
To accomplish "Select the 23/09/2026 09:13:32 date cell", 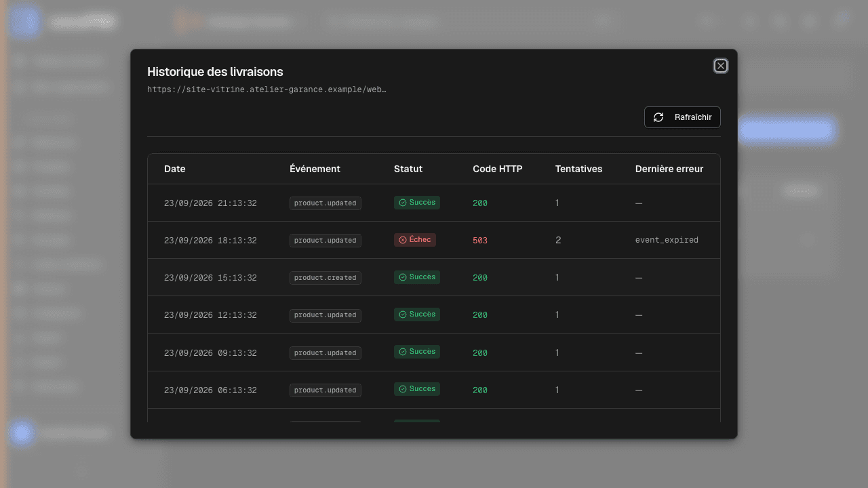I will (210, 353).
